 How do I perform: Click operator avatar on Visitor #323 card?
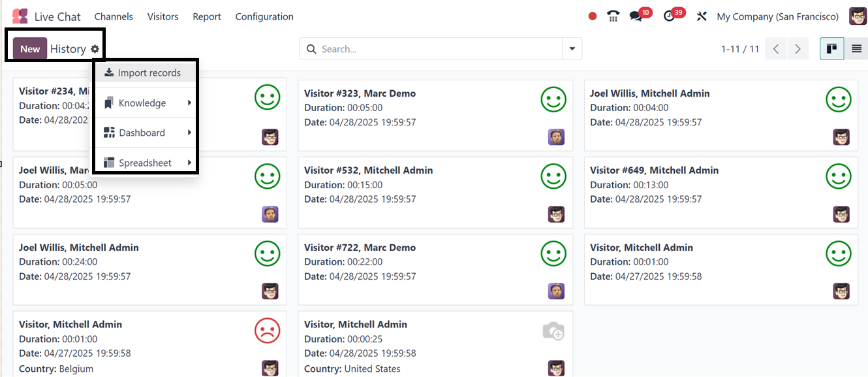[x=556, y=137]
